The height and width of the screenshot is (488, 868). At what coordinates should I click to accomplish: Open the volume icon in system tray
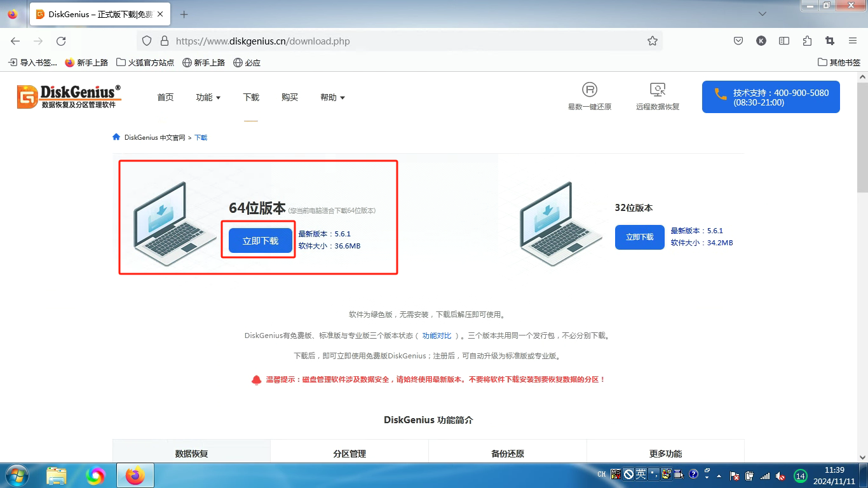(780, 475)
